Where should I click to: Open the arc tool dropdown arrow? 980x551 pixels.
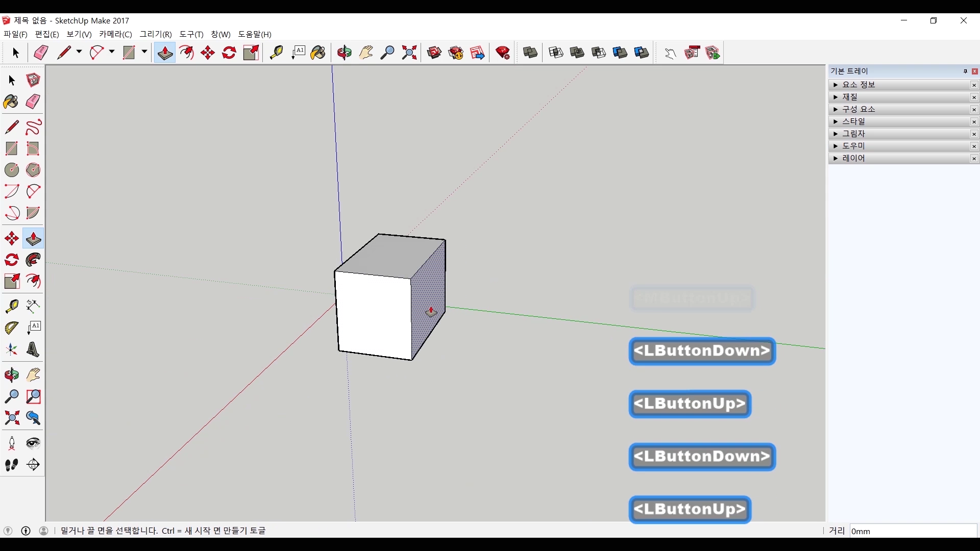pos(112,52)
